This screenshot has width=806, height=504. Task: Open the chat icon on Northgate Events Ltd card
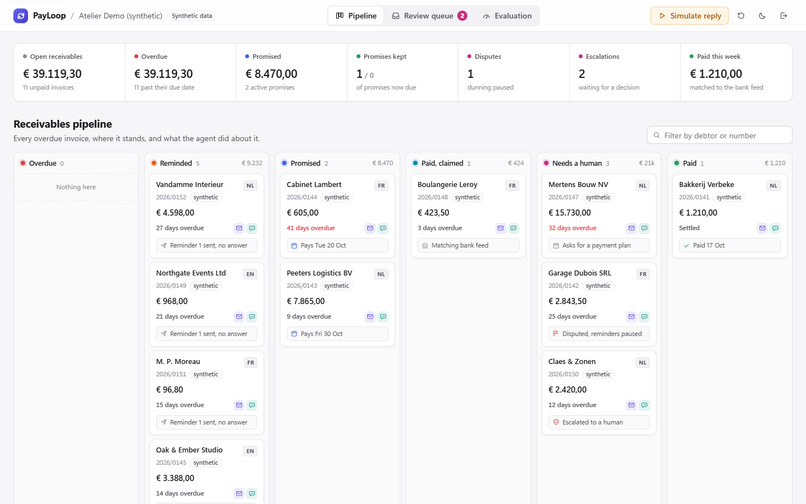pyautogui.click(x=252, y=316)
